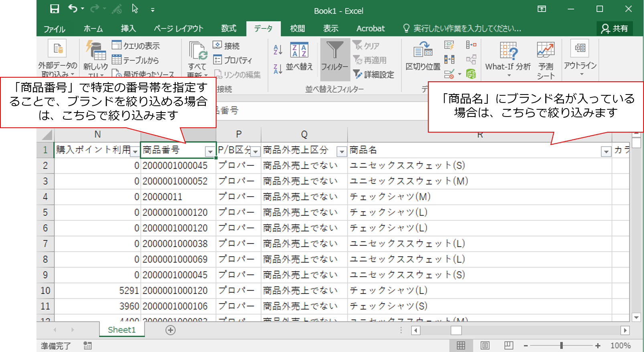Click the zoom slider handle

point(561,346)
